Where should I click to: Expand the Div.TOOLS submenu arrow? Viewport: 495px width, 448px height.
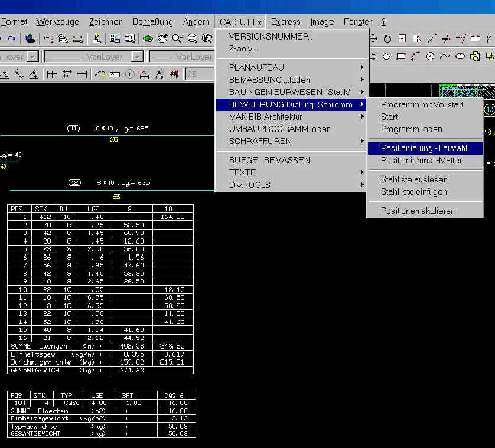(x=362, y=185)
